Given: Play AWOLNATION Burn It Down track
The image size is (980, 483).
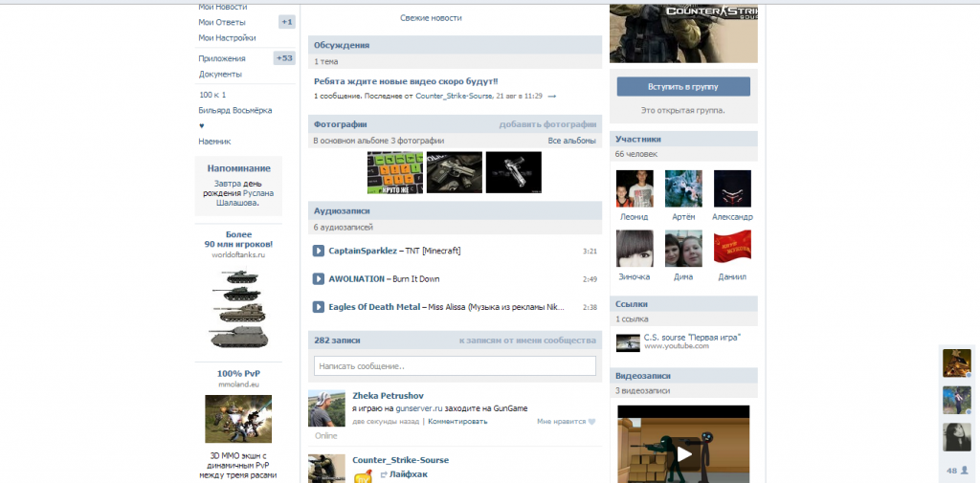Looking at the screenshot, I should tap(319, 279).
